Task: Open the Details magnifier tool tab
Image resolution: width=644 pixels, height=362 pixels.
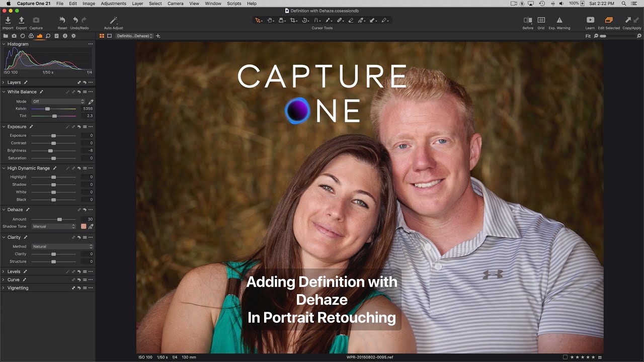Action: pyautogui.click(x=48, y=36)
